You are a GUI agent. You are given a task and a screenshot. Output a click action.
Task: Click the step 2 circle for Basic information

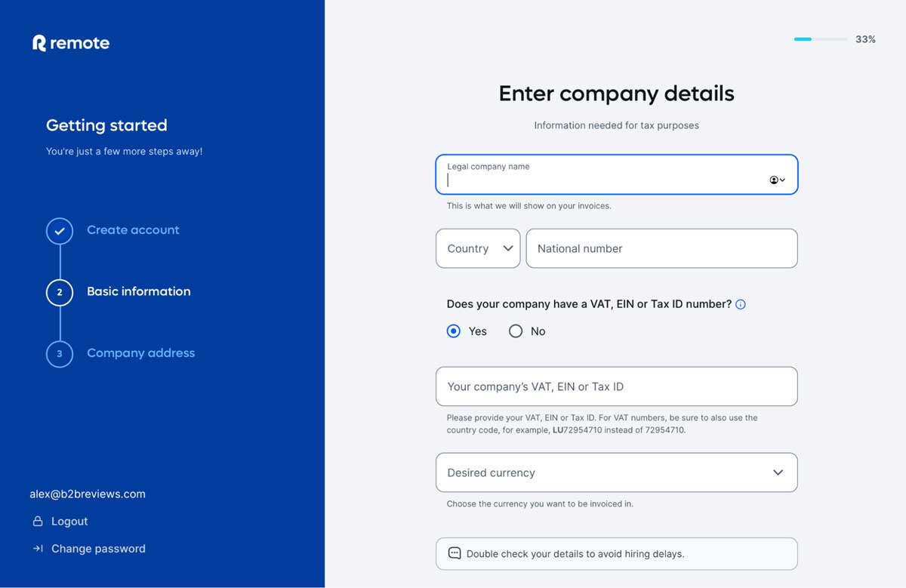pos(60,293)
